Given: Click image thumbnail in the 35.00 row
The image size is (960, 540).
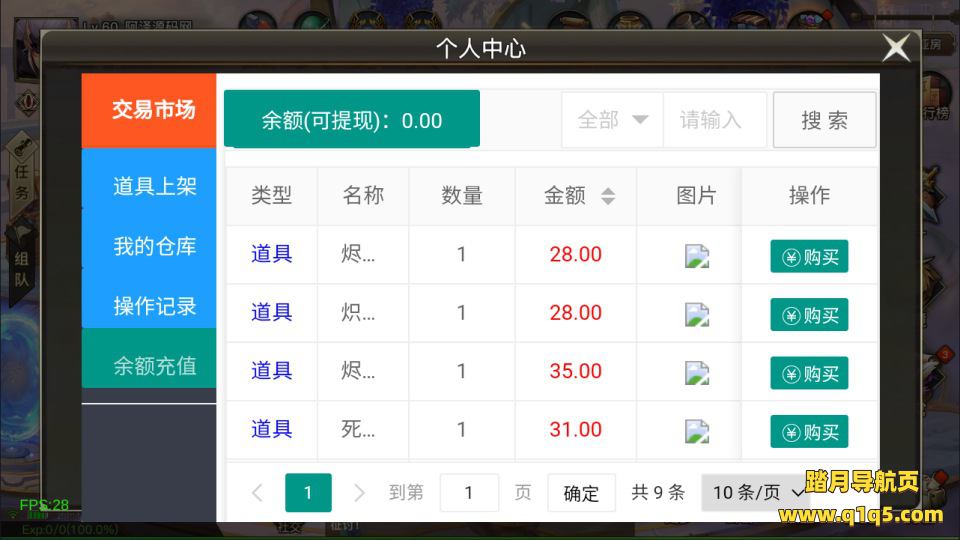Looking at the screenshot, I should coord(697,373).
